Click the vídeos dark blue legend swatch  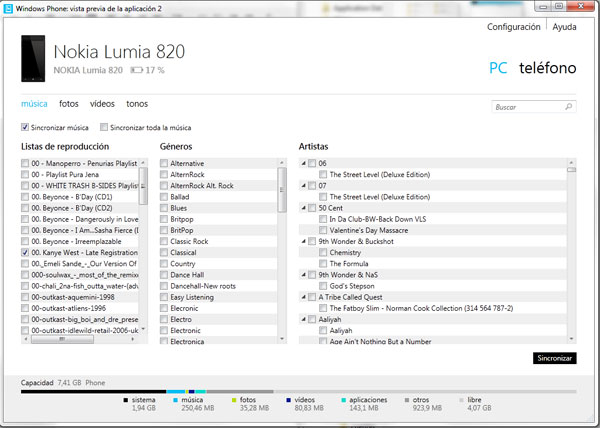pyautogui.click(x=289, y=400)
